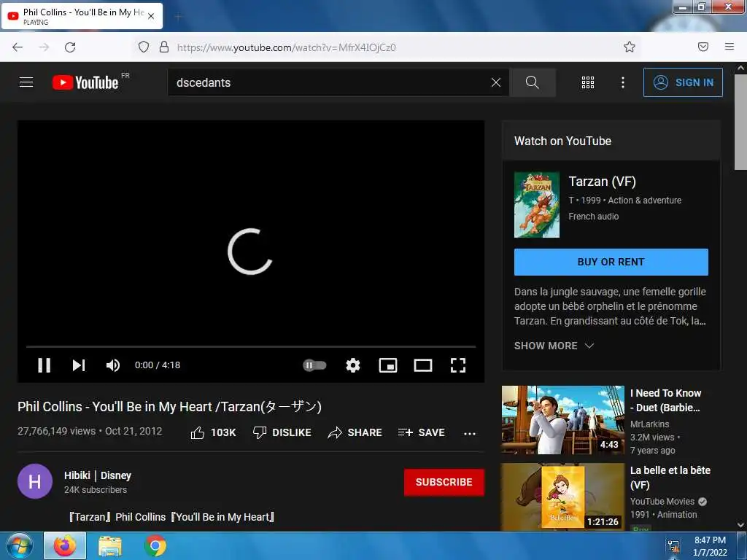Click the DISLIKE button

point(282,432)
